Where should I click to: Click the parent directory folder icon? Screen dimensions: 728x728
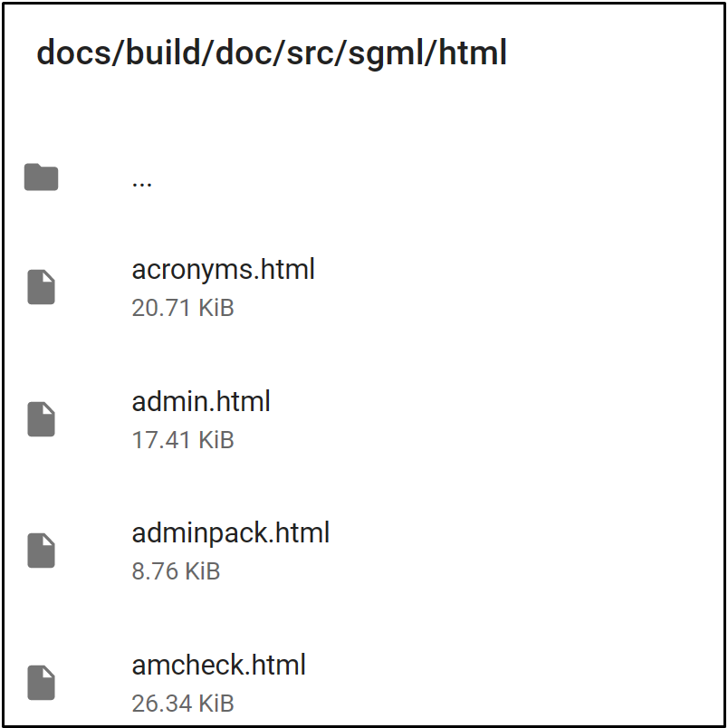click(42, 177)
